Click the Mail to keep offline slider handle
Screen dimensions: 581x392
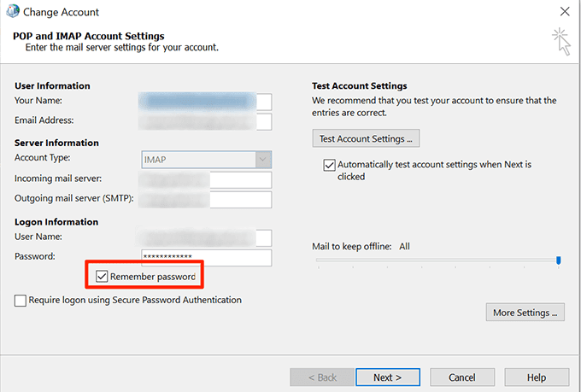coord(558,260)
